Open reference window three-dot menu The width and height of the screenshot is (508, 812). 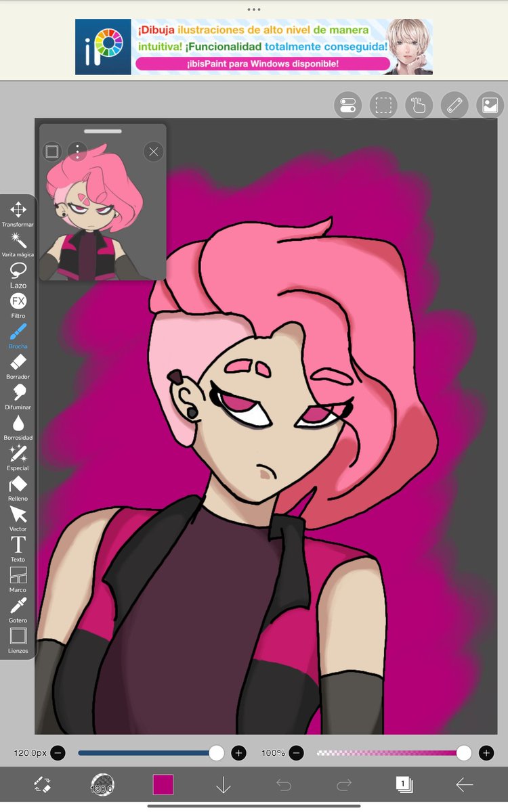tap(78, 152)
